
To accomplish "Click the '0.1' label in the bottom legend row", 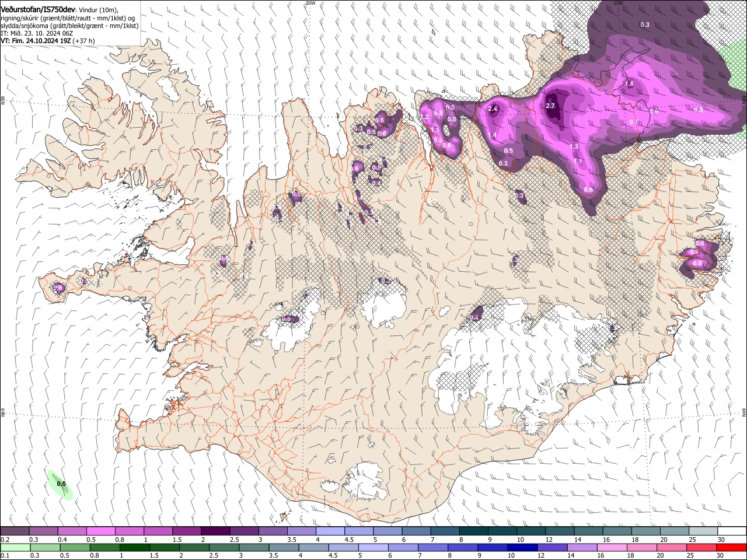I will coord(5,556).
